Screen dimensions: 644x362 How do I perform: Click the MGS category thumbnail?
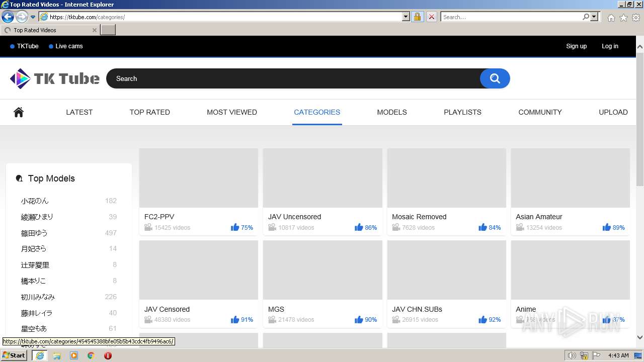pos(323,270)
